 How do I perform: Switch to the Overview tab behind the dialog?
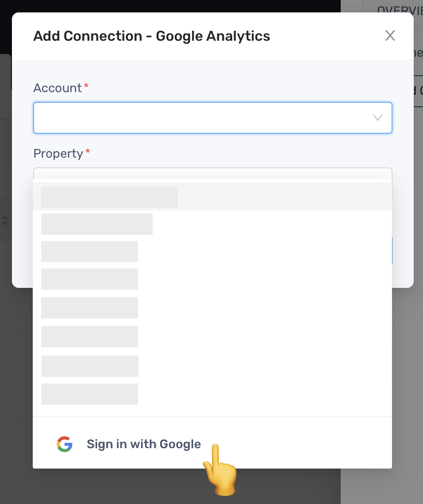tap(400, 10)
